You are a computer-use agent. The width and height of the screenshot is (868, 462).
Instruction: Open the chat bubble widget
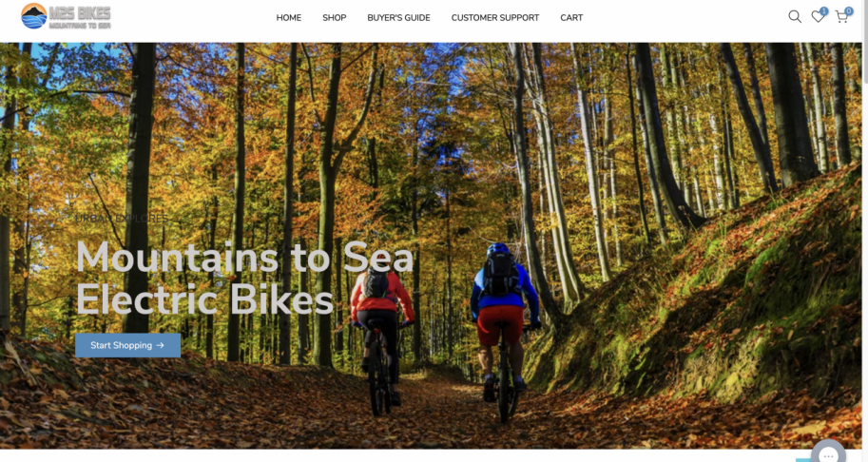point(828,452)
